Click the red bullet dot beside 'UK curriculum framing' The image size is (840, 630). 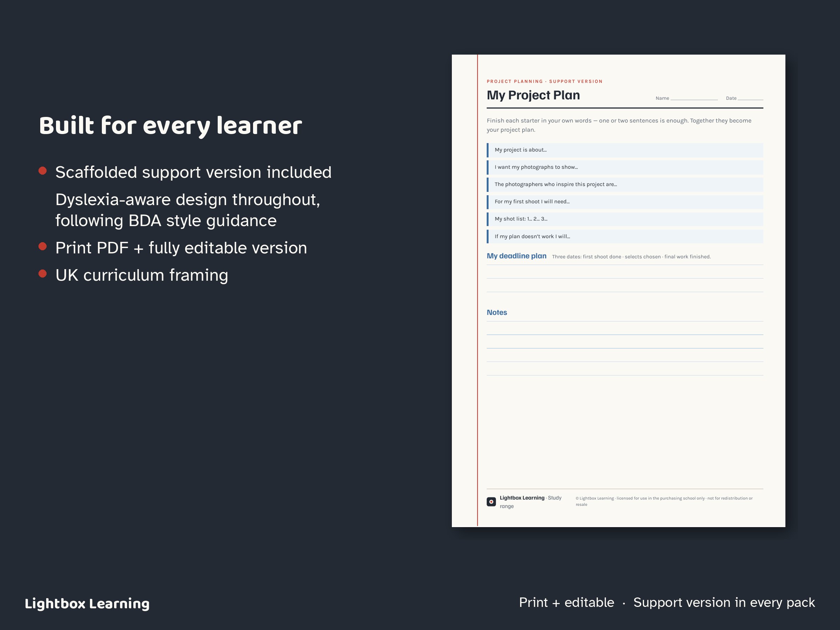pos(43,274)
